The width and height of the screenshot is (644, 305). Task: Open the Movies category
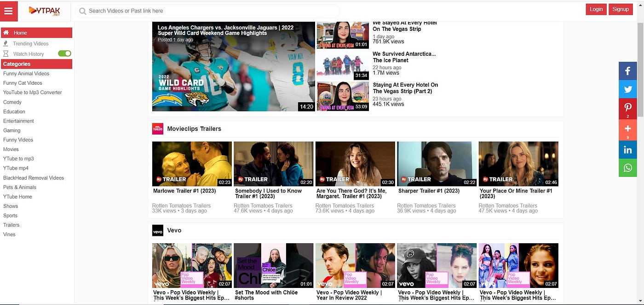(11, 149)
